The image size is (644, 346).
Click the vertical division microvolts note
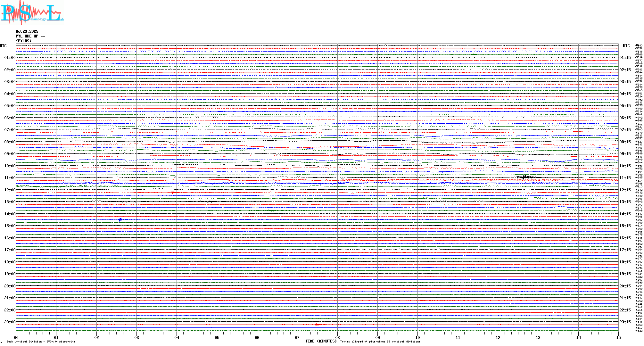pos(41,342)
